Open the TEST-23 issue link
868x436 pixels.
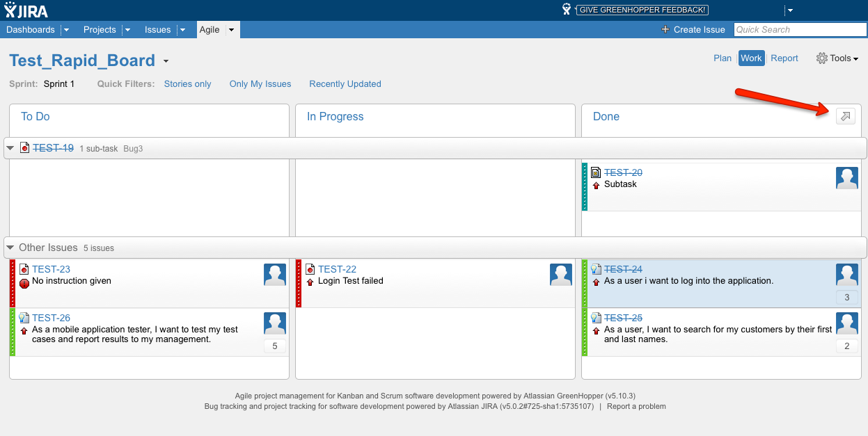[51, 269]
